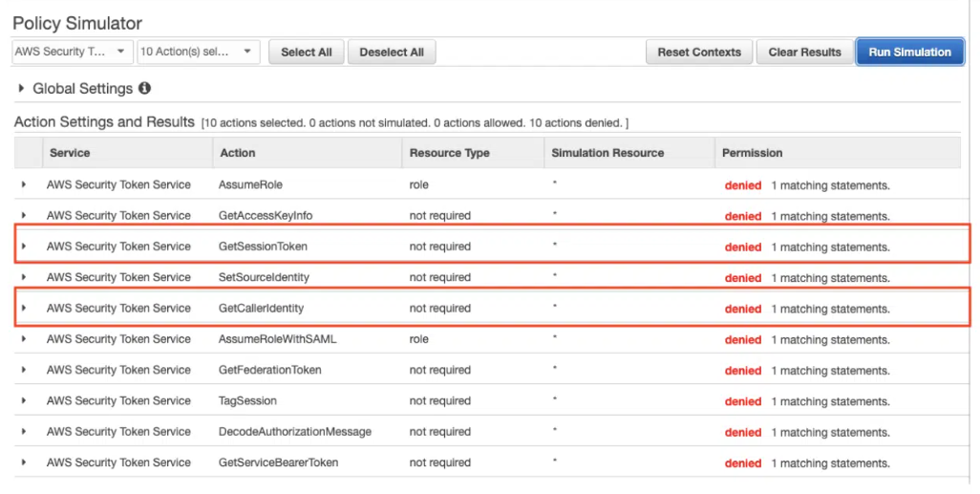Run the policy simulation
The height and width of the screenshot is (494, 980).
(910, 53)
